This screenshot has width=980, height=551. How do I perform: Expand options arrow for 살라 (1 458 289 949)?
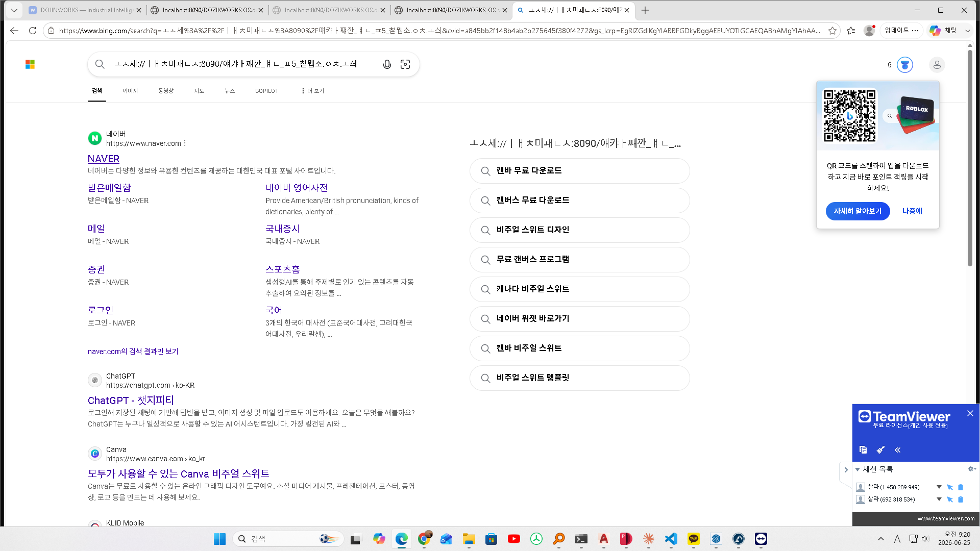(x=939, y=487)
